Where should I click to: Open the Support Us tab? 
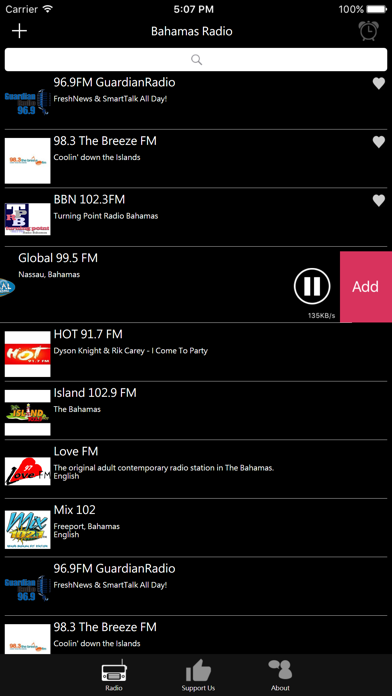(x=198, y=675)
